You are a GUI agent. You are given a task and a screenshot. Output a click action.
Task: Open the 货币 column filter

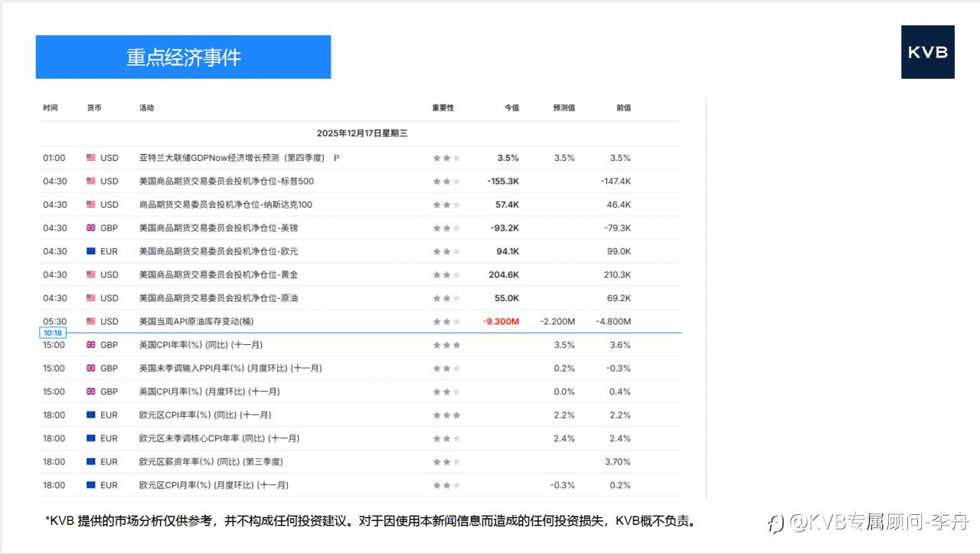click(95, 107)
